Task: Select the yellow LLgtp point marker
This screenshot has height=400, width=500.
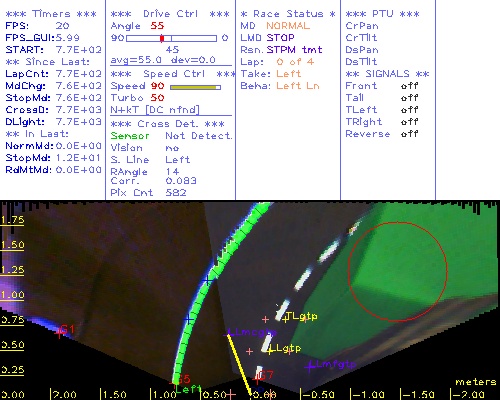Action: [x=270, y=350]
